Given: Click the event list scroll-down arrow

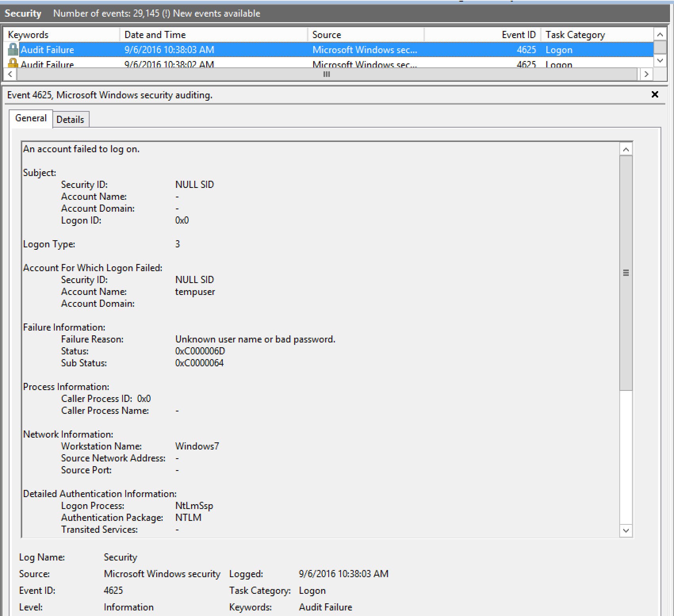Looking at the screenshot, I should [660, 61].
